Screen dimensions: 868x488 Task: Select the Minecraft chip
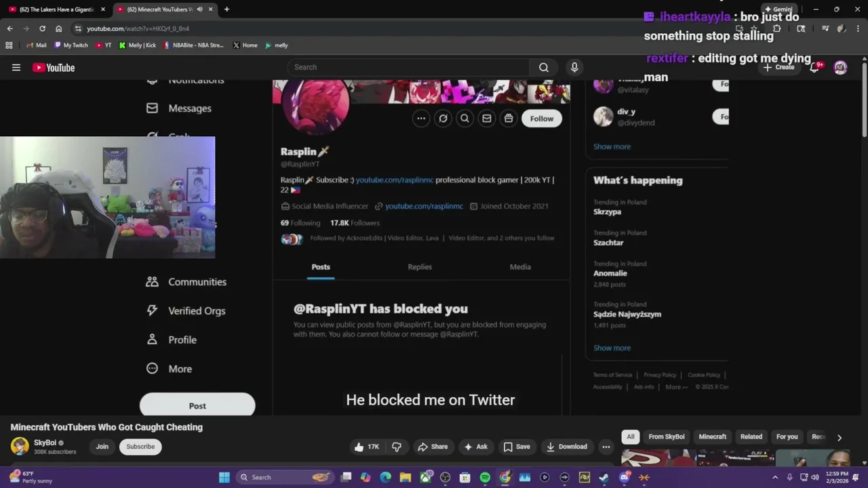click(712, 437)
